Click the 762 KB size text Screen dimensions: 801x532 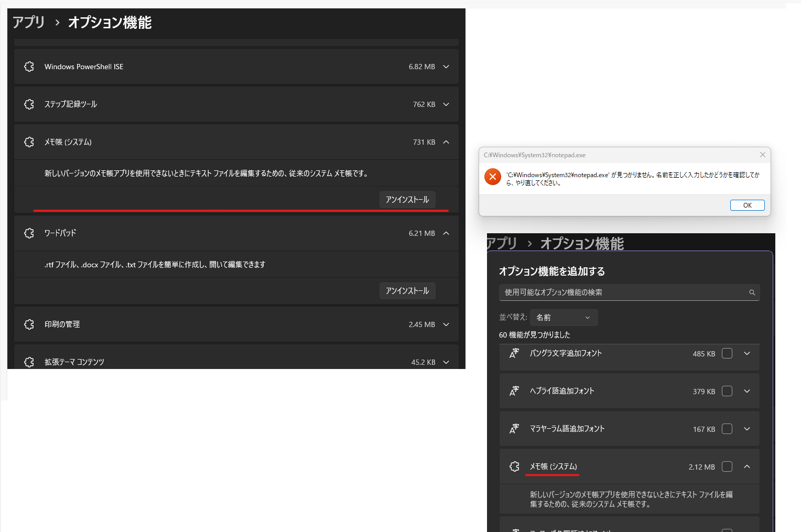pos(424,104)
